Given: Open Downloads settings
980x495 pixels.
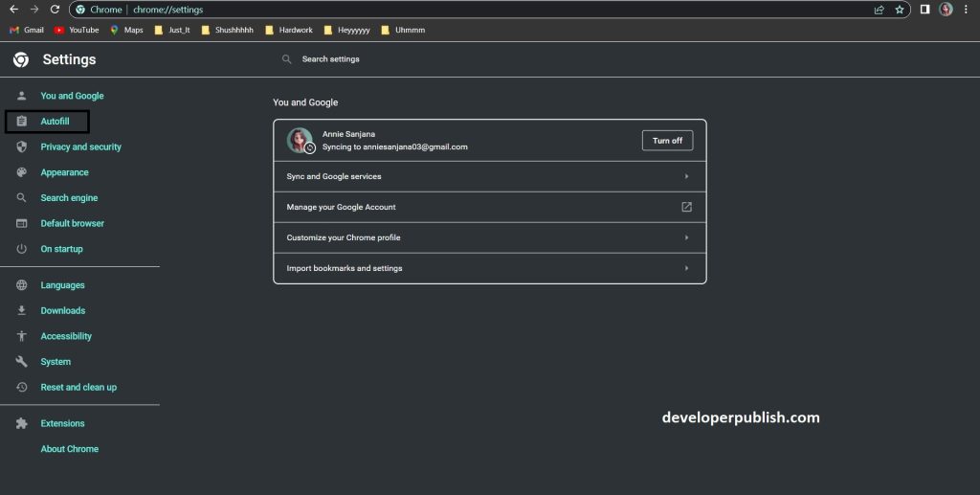Looking at the screenshot, I should (62, 310).
